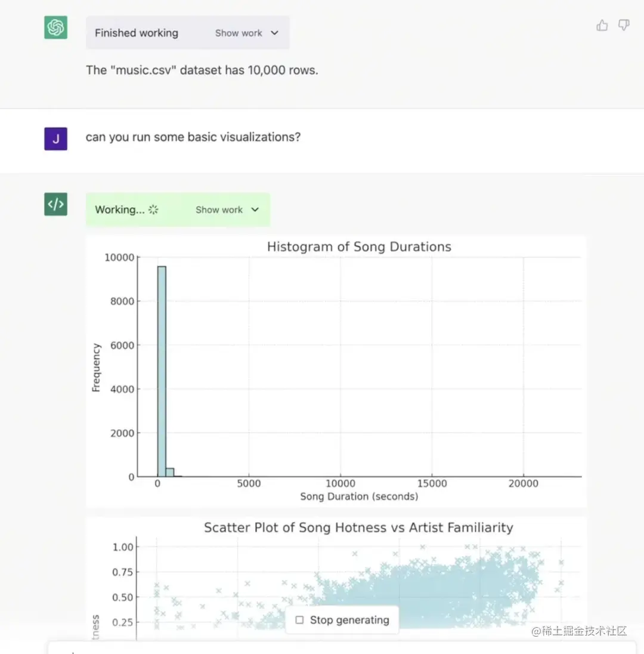644x654 pixels.
Task: Click chevron arrow next to Finished working
Action: 274,33
